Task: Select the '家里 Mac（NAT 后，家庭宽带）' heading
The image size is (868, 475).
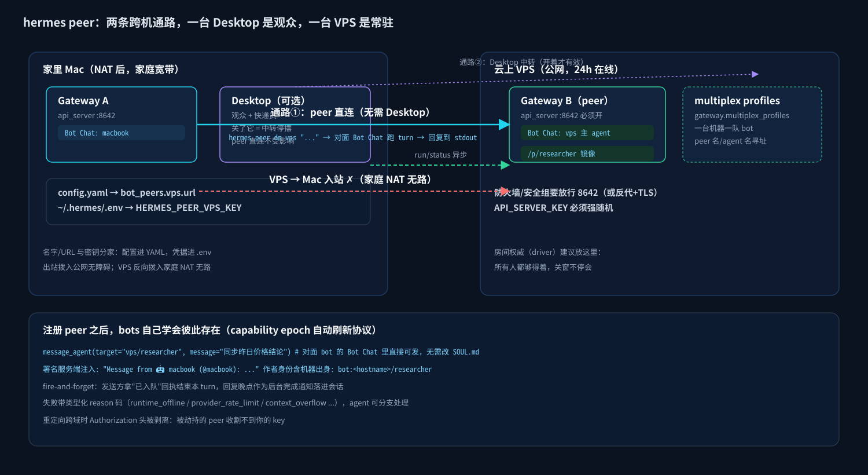Action: (x=113, y=70)
